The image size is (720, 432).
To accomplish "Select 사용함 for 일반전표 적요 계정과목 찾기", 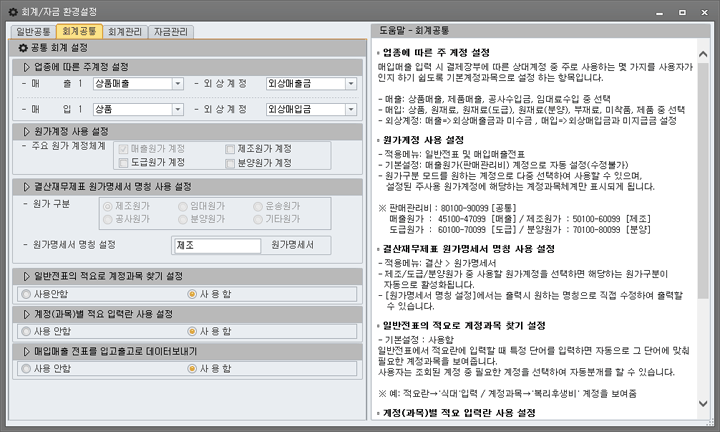I will (192, 294).
